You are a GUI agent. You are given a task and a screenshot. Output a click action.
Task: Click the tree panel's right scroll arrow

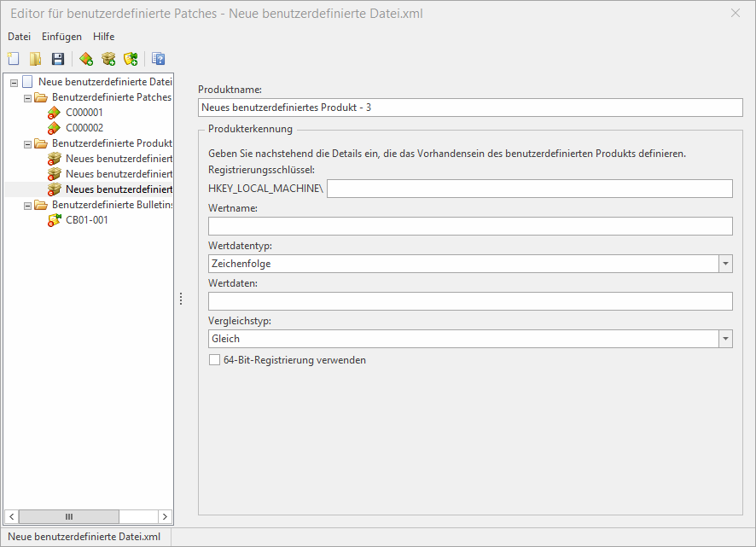point(166,516)
